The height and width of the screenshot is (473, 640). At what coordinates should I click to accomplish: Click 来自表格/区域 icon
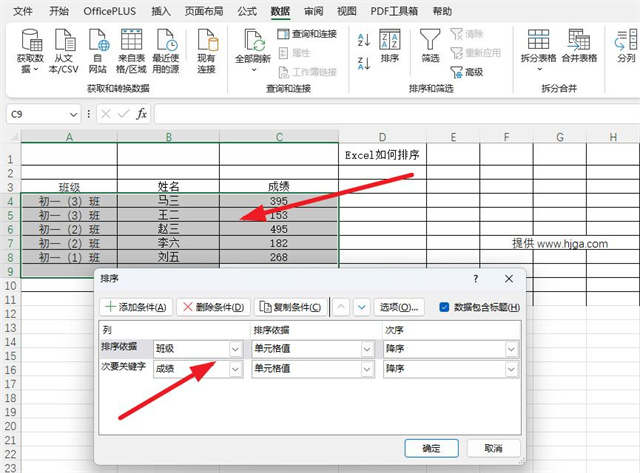tap(131, 40)
